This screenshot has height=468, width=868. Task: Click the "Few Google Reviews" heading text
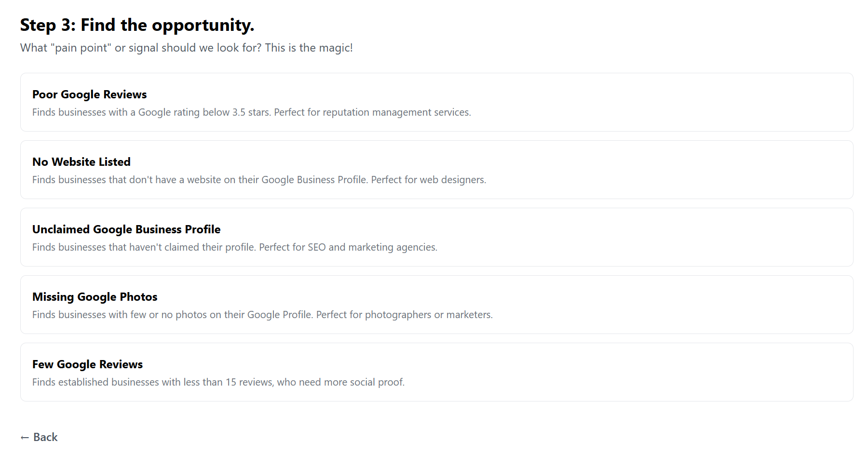pyautogui.click(x=87, y=364)
